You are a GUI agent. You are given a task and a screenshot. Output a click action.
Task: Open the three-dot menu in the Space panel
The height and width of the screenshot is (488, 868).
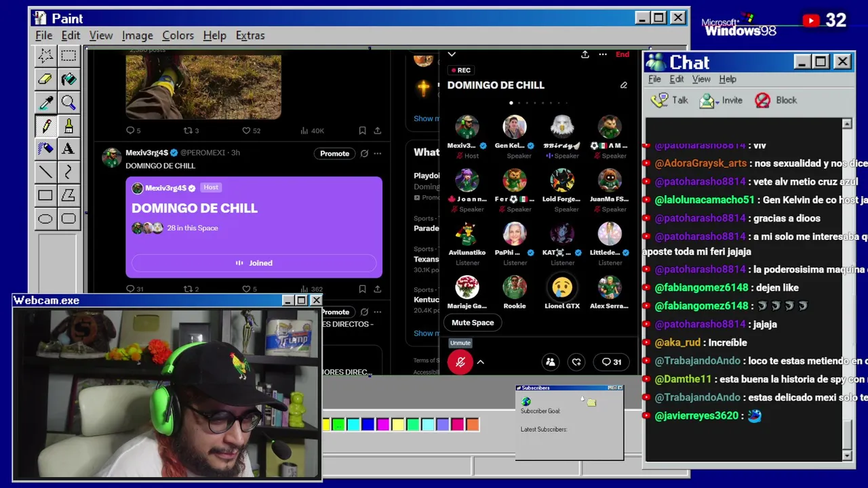coord(602,54)
